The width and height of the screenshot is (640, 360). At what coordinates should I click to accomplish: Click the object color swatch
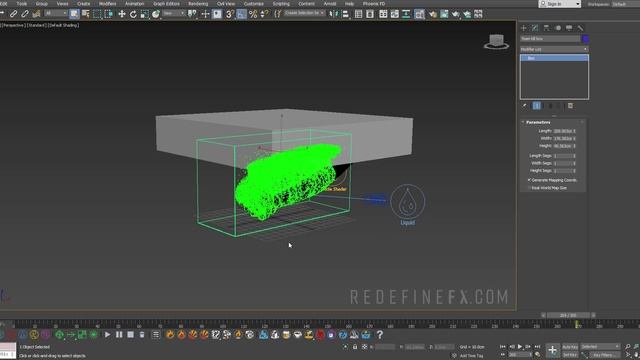[x=585, y=39]
